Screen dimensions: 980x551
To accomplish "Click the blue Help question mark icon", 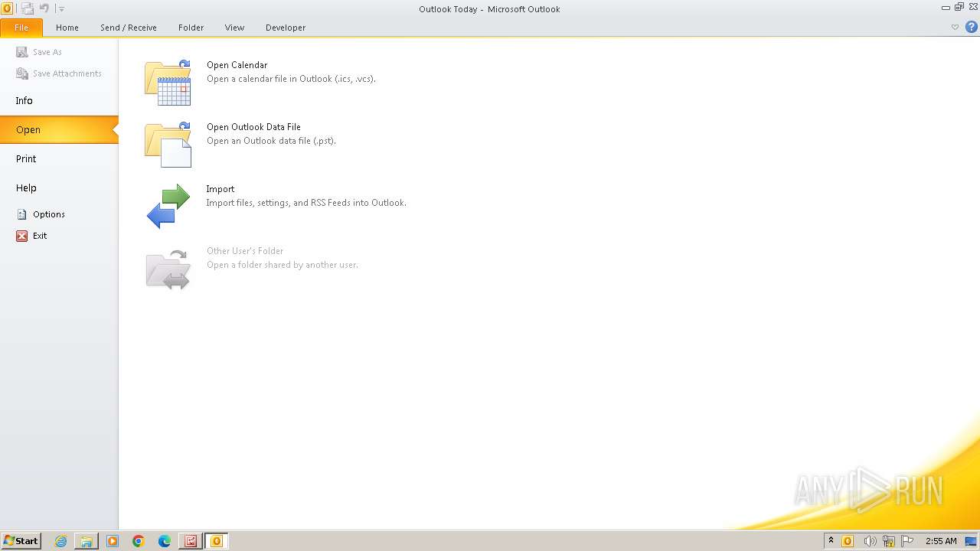I will (x=972, y=27).
